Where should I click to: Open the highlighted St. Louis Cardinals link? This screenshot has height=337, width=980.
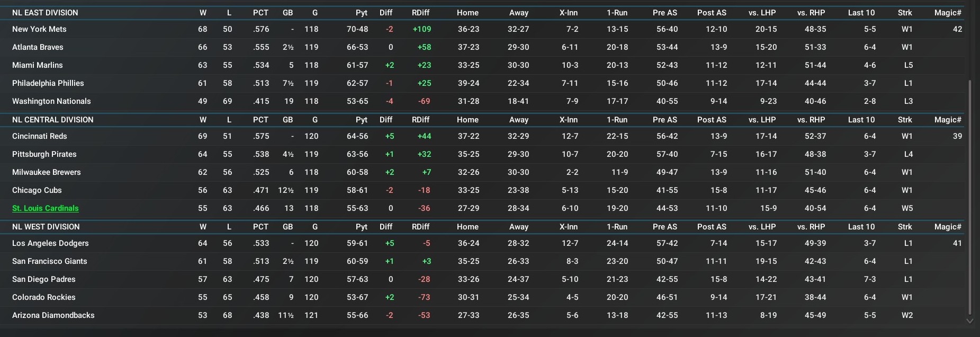(x=45, y=208)
